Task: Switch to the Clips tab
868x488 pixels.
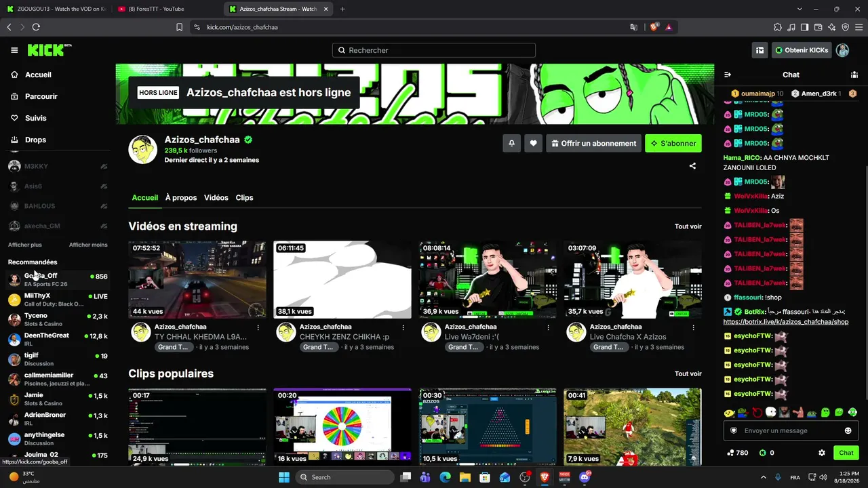Action: 244,198
